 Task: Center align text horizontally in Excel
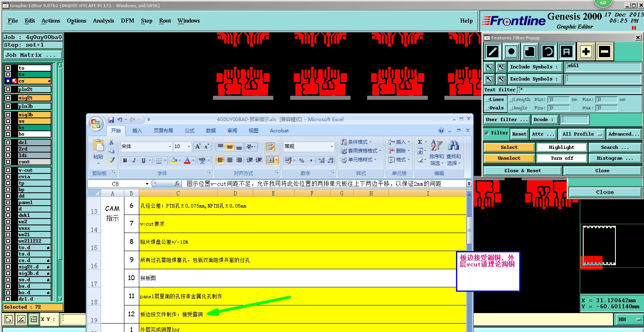tap(229, 160)
